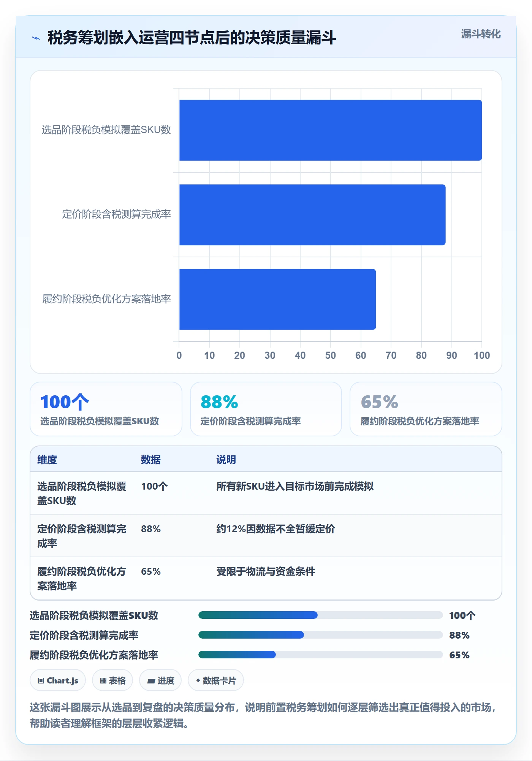Click the 履约阶段税负优化方案落地率 chart bar
Screen dimensions: 532x761
pyautogui.click(x=277, y=299)
